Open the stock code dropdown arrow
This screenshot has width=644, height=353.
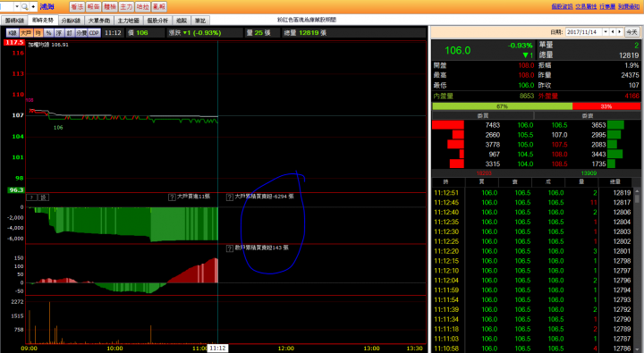(17, 6)
